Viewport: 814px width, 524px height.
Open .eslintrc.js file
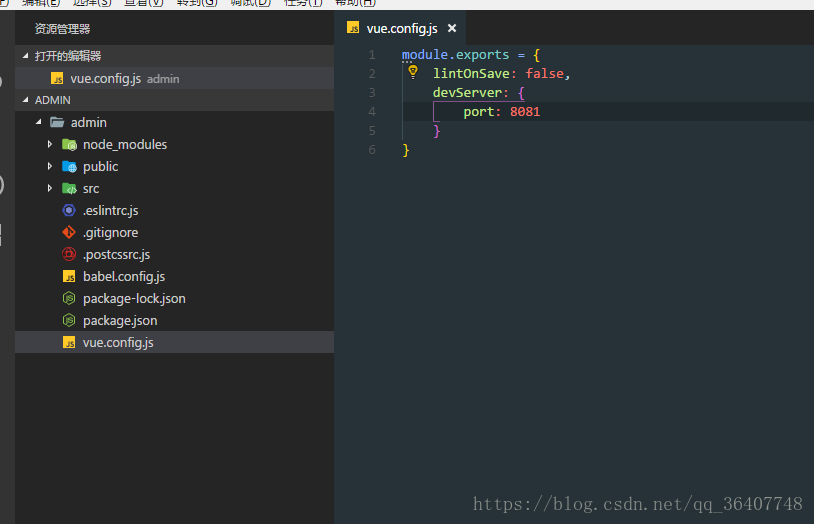tap(111, 211)
